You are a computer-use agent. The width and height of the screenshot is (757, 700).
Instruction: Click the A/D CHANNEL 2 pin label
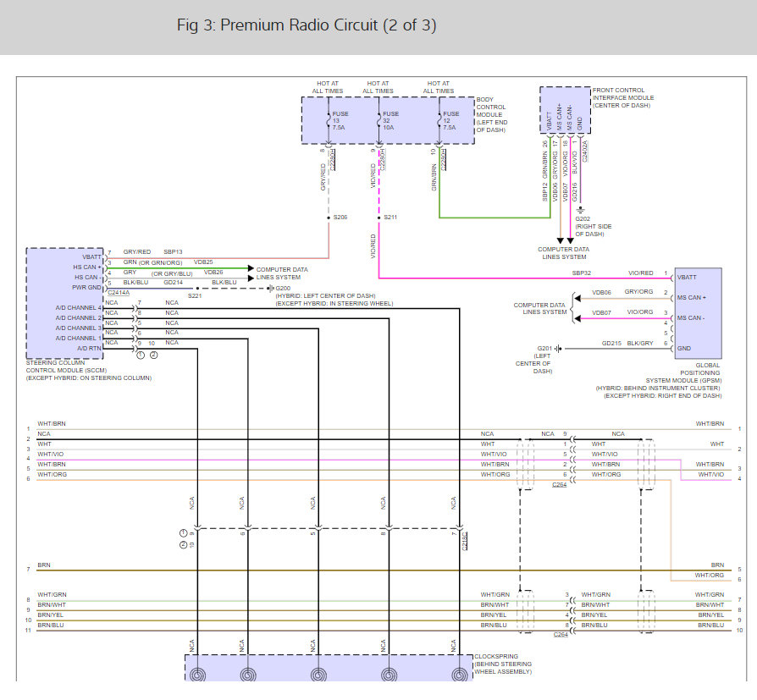(78, 317)
